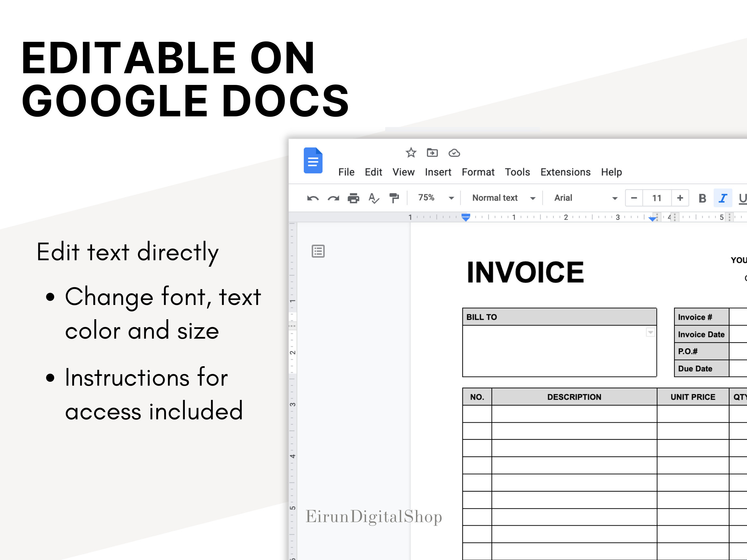Disable italic formatting
The image size is (747, 560).
(x=723, y=198)
